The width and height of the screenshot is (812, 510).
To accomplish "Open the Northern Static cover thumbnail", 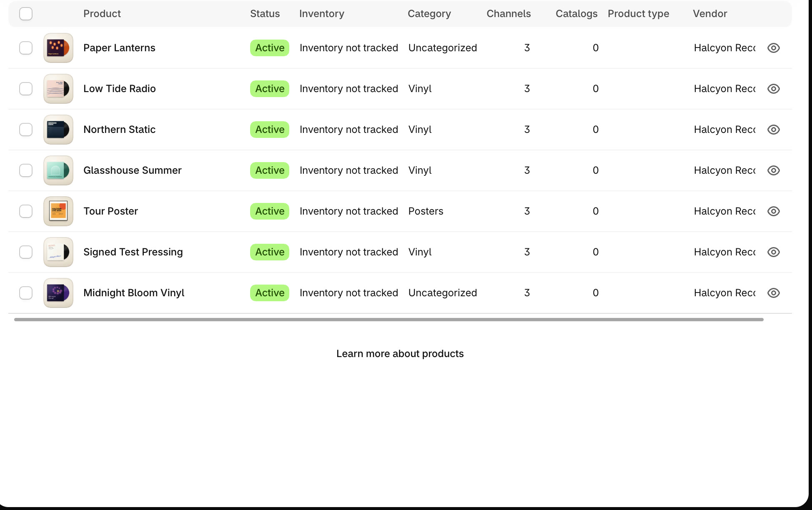I will [x=58, y=130].
